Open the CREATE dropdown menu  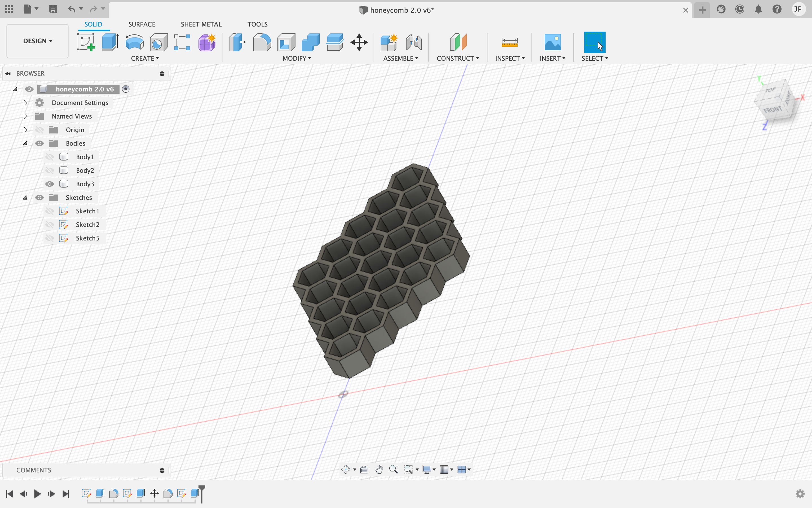pos(145,58)
